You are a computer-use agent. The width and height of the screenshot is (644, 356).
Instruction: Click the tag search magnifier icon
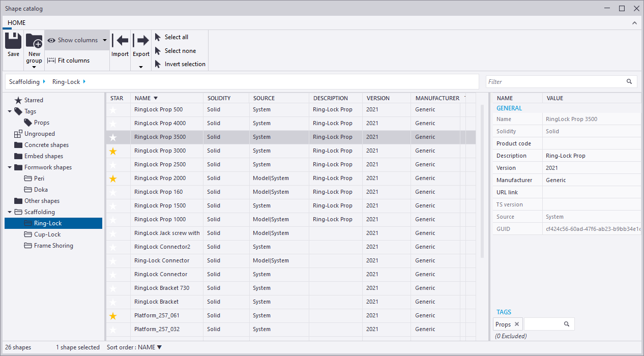click(567, 324)
